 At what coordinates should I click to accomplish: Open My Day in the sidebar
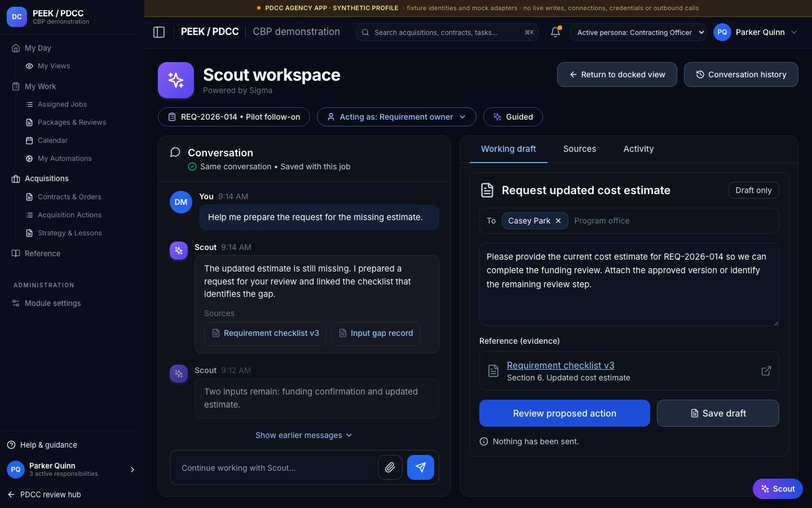tap(38, 48)
